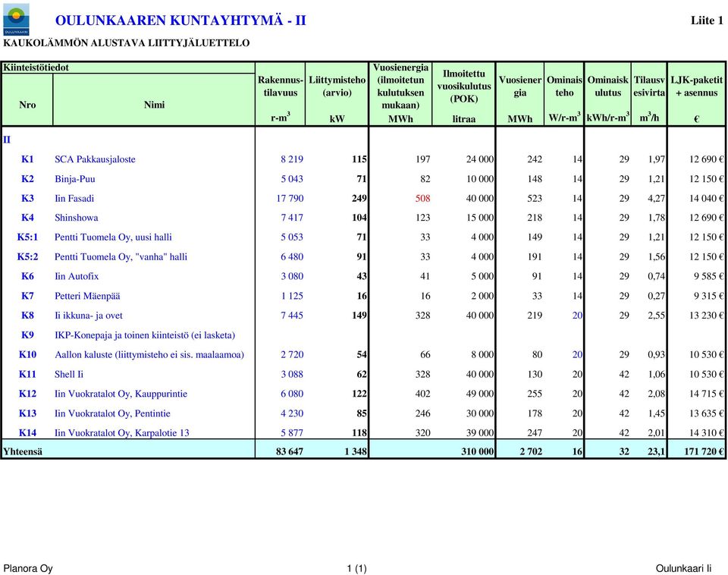Click the "Rakennus-tilavuus" column header

tap(281, 86)
